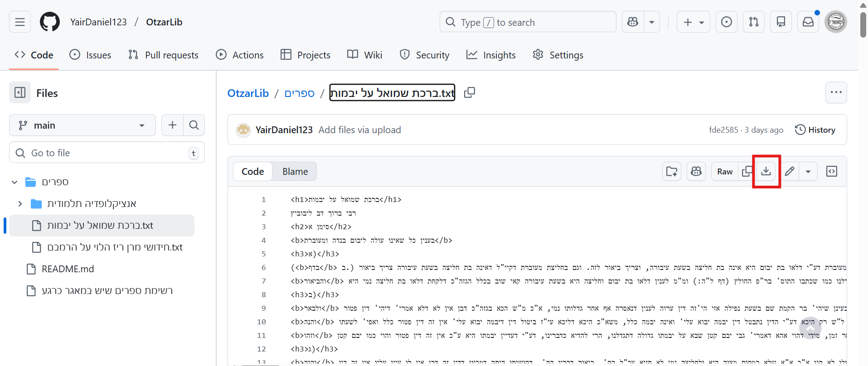Go to the OtzarLib breadcrumb link
Viewport: 868px width, 366px height.
pyautogui.click(x=248, y=93)
